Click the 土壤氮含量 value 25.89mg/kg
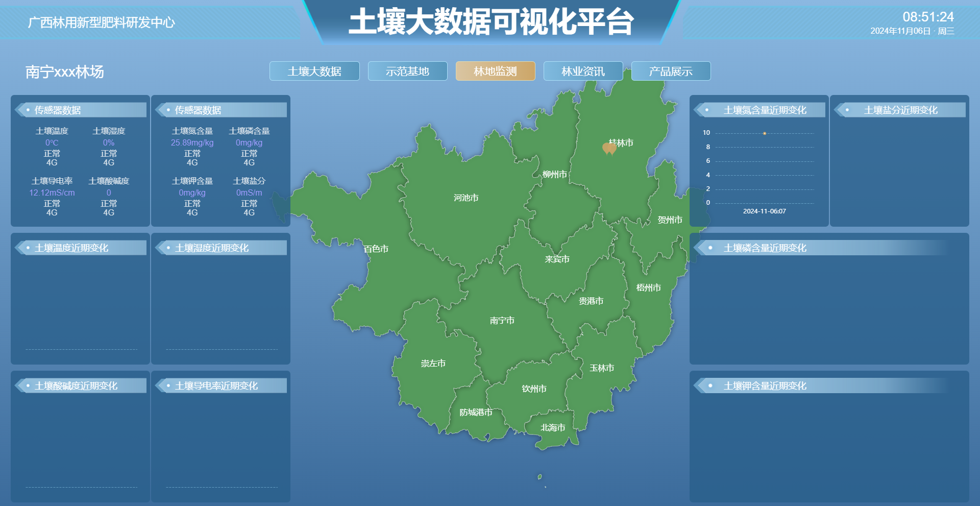Screen dimensions: 980x506 [x=192, y=143]
